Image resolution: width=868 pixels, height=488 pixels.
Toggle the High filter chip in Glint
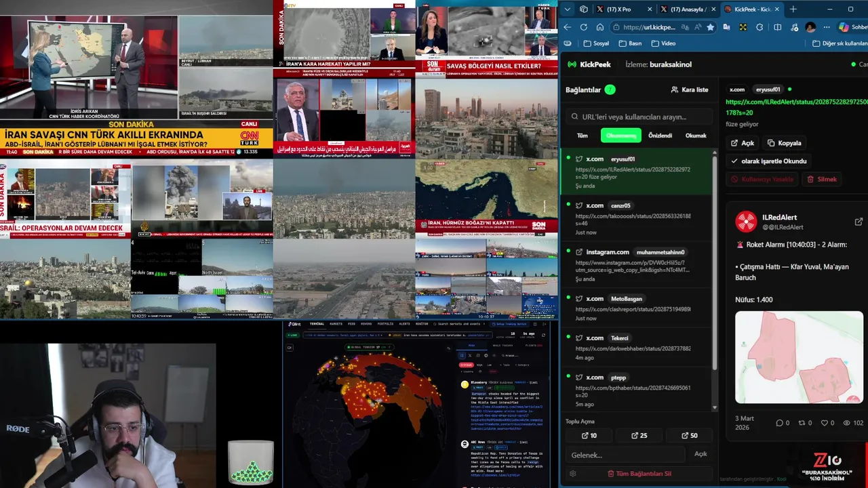tap(479, 365)
